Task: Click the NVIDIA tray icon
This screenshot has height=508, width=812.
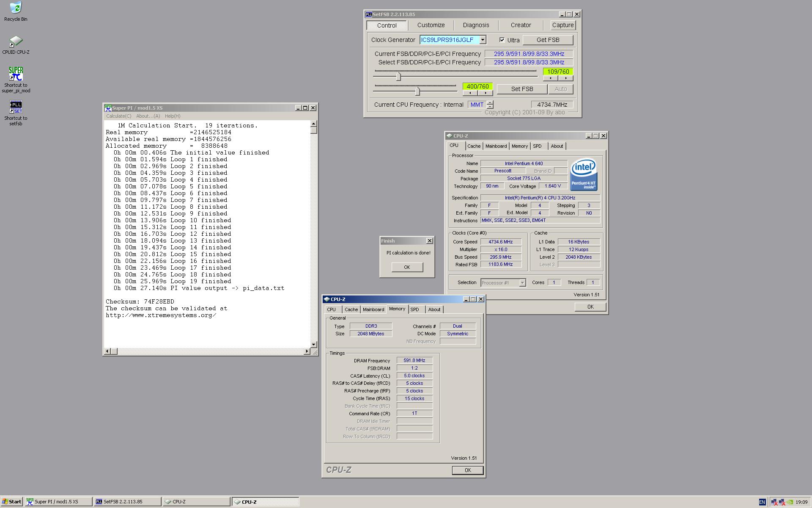Action: 790,502
